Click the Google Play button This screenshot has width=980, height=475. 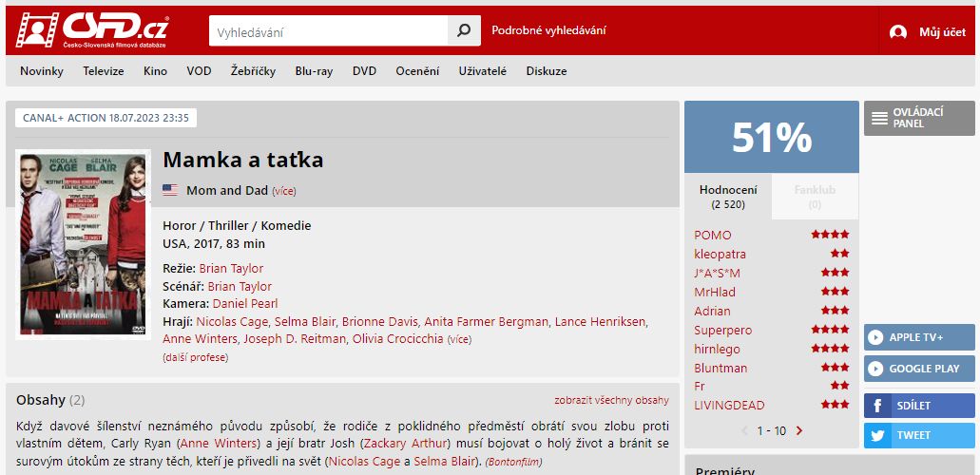[919, 369]
